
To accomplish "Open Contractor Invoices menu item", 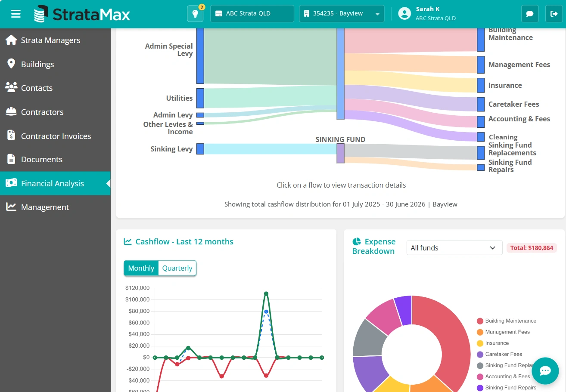I will pos(55,136).
